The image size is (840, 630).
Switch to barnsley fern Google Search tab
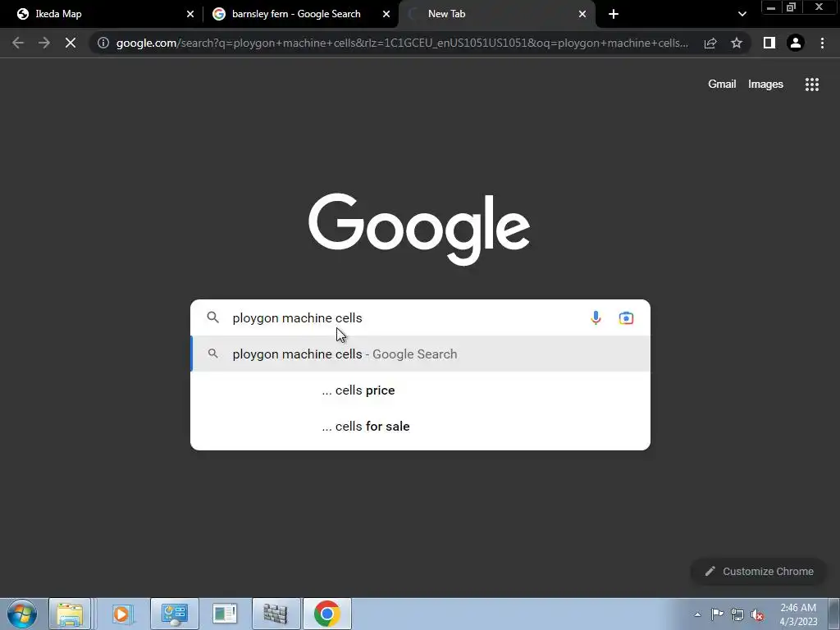300,14
